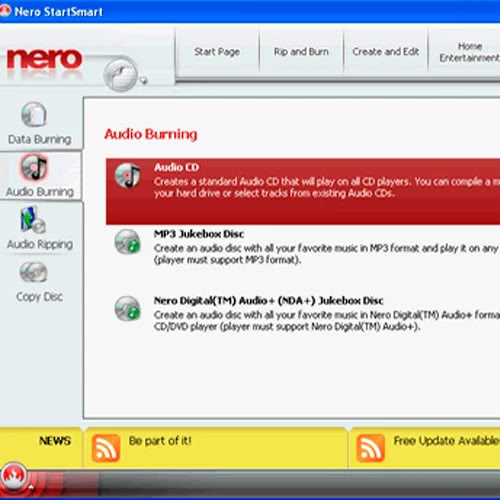Viewport: 500px width, 500px height.
Task: Choose Nero Digital(TM) Audio+ Jukebox Disc title
Action: point(268,301)
